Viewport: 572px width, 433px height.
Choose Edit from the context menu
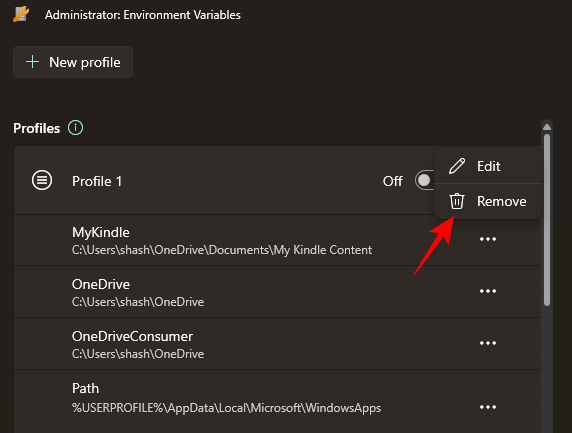pos(487,166)
